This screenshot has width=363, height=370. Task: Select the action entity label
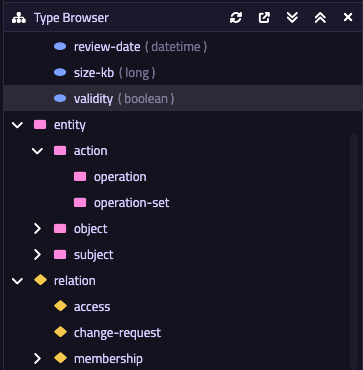[x=91, y=151]
